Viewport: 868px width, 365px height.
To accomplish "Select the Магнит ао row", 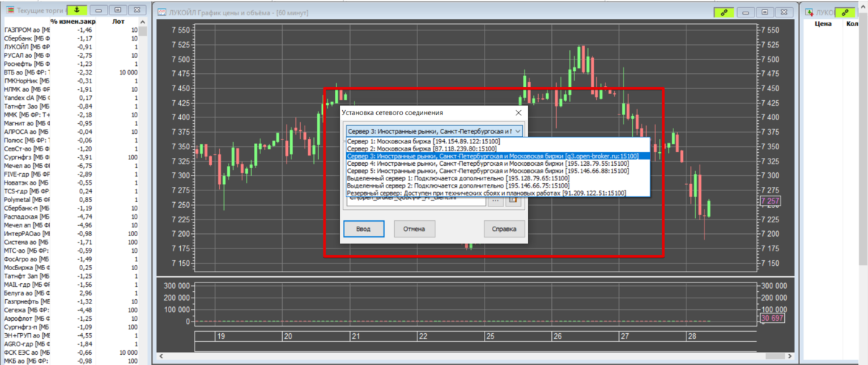I will pyautogui.click(x=71, y=123).
